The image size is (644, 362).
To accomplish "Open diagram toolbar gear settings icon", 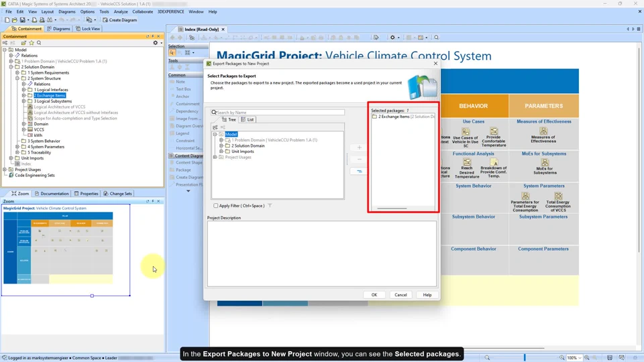I will (392, 38).
